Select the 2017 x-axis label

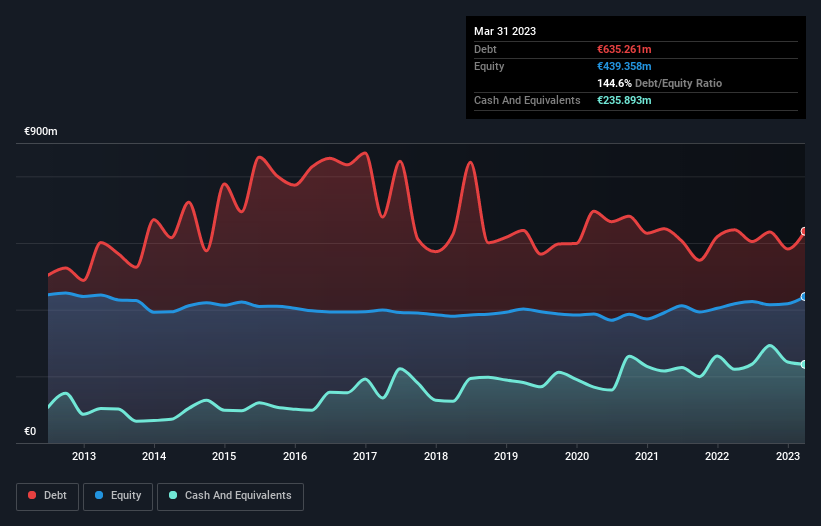pos(365,456)
